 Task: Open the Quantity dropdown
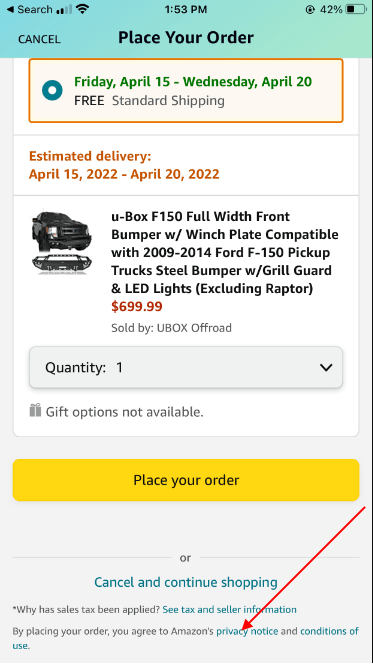[x=186, y=367]
